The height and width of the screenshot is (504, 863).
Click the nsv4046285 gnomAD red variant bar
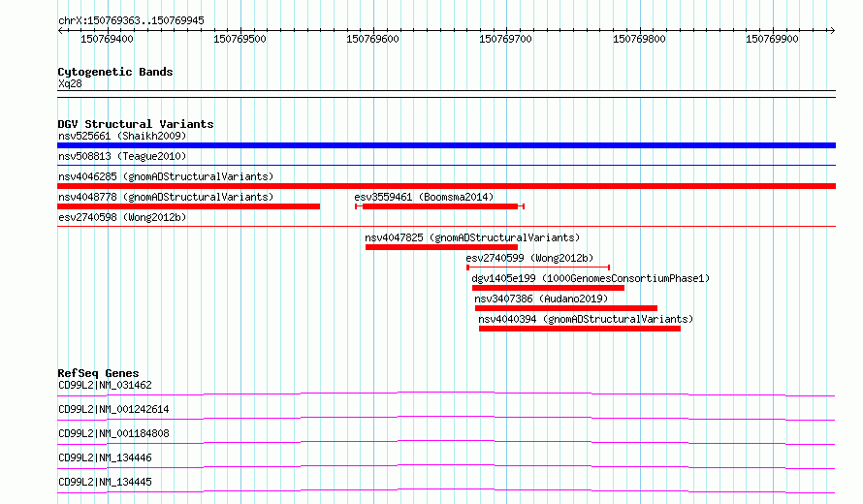(x=446, y=186)
